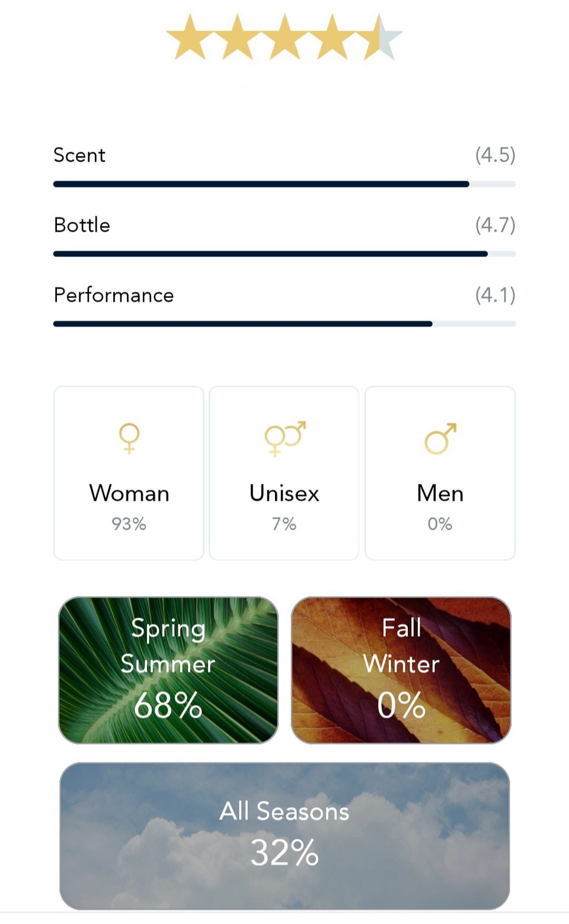Tap the Performance score (4.1)
569x924 pixels.
[495, 295]
